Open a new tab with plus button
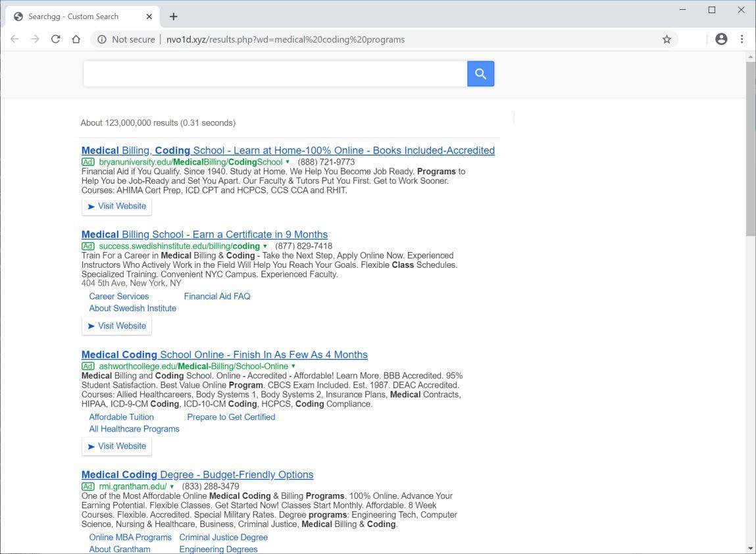This screenshot has width=756, height=554. click(x=174, y=16)
